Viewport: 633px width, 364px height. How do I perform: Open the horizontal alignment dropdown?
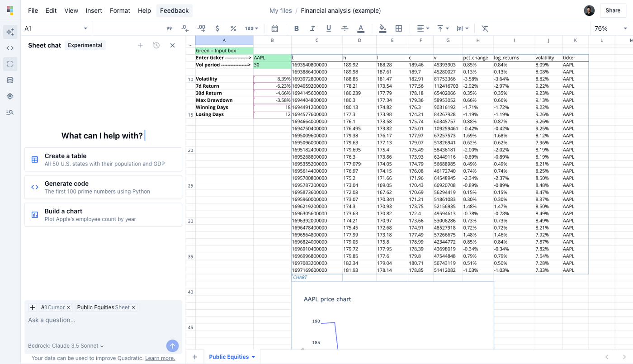coord(423,28)
